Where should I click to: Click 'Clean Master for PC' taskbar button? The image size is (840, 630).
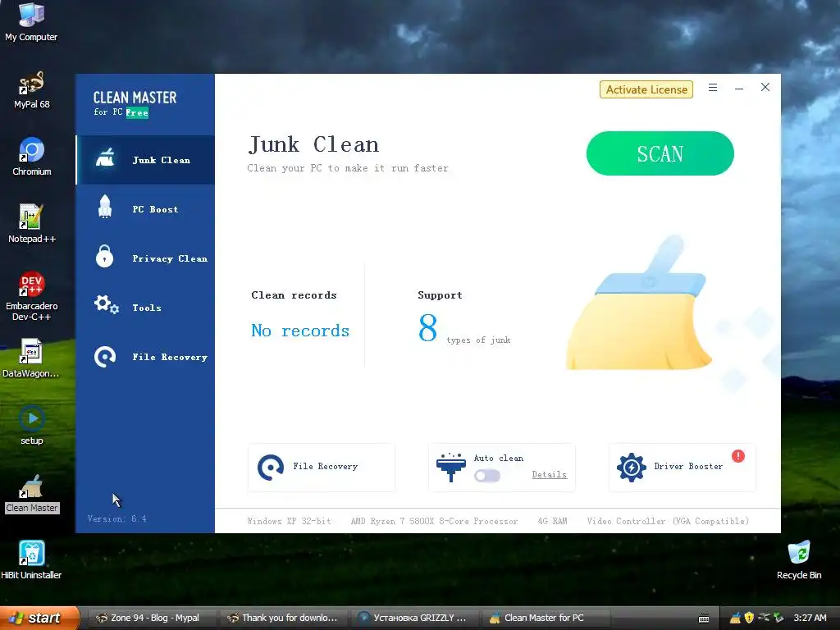pos(546,618)
